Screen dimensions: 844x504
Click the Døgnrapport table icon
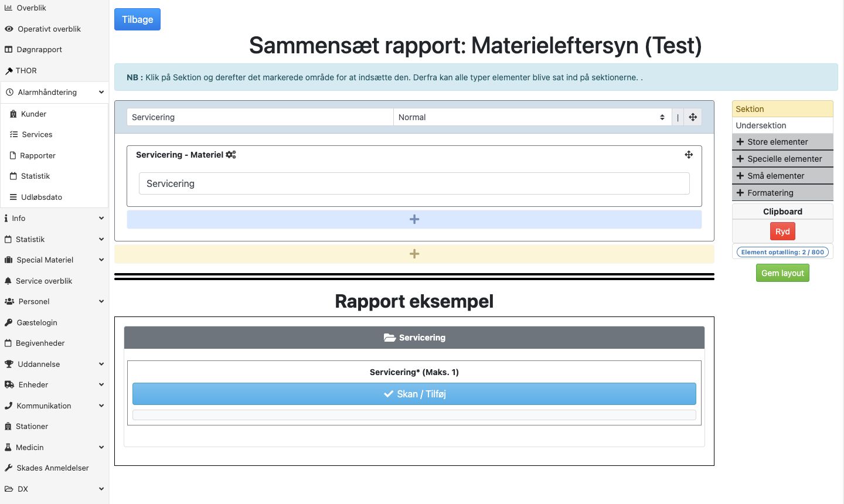pyautogui.click(x=8, y=50)
